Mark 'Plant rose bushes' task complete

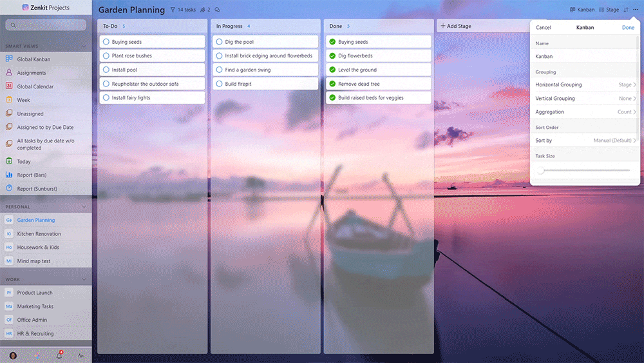click(x=106, y=56)
